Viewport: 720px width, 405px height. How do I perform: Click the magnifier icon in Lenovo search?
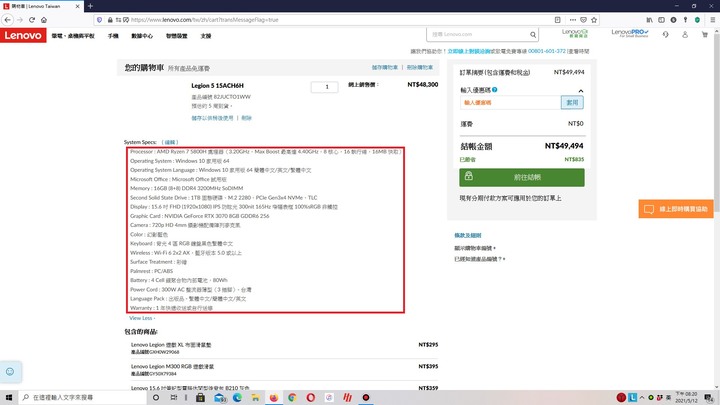[533, 34]
